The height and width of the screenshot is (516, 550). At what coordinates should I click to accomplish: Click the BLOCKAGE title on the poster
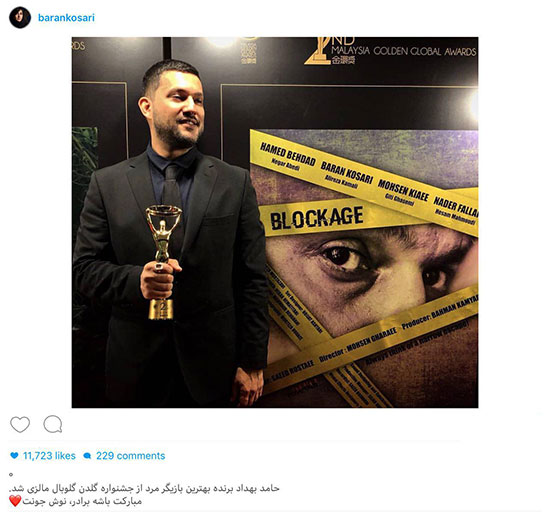(316, 217)
